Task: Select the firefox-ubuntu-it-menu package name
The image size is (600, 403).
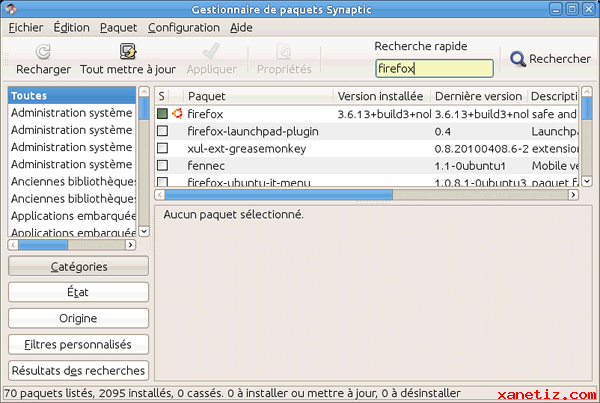Action: (249, 182)
